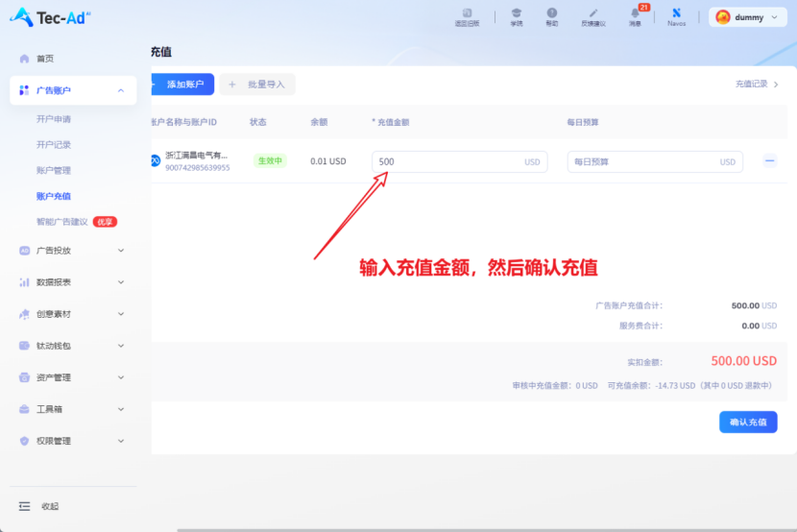Expand the 资产管理 menu chevron
This screenshot has width=797, height=532.
[x=121, y=377]
